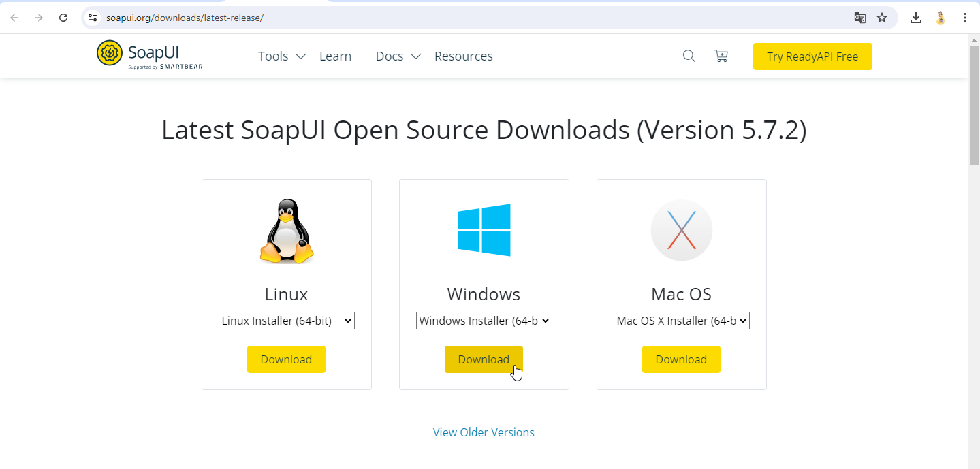Download the Linux installer
980x469 pixels.
pos(286,359)
